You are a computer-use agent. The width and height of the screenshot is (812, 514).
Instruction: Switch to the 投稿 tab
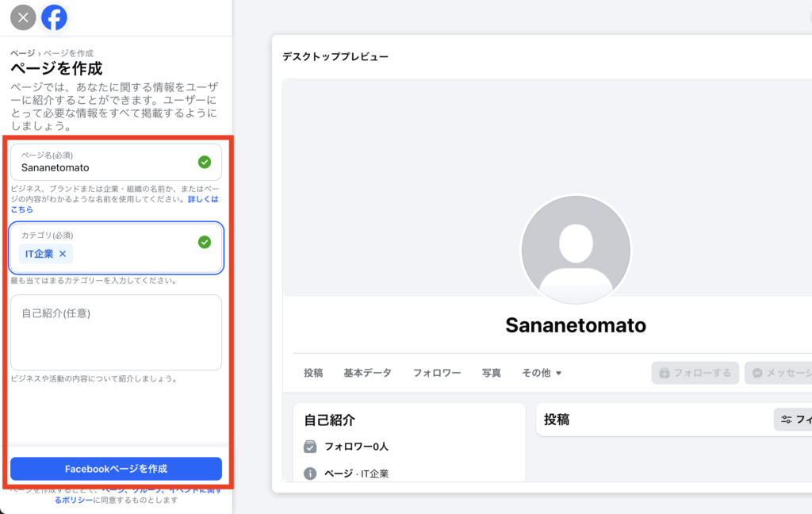(313, 373)
